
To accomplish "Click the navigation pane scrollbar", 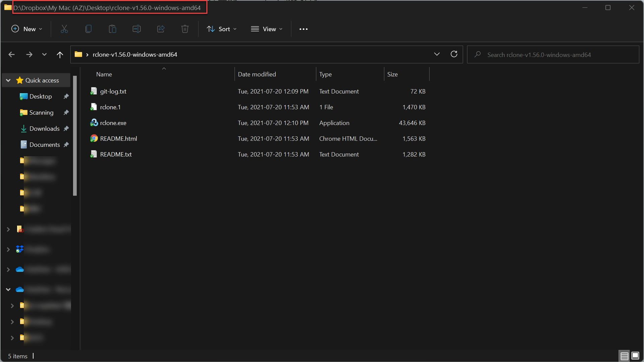I will tap(75, 136).
